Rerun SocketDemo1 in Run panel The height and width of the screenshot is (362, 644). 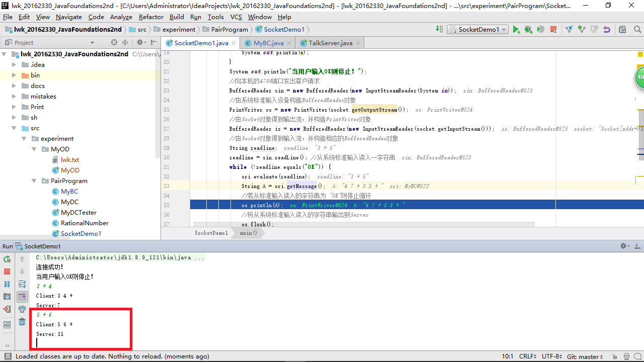[x=7, y=259]
